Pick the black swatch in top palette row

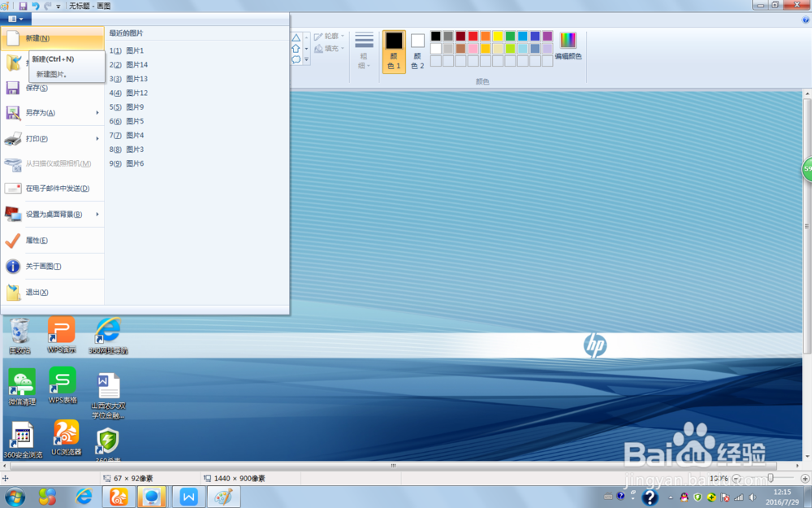click(436, 36)
